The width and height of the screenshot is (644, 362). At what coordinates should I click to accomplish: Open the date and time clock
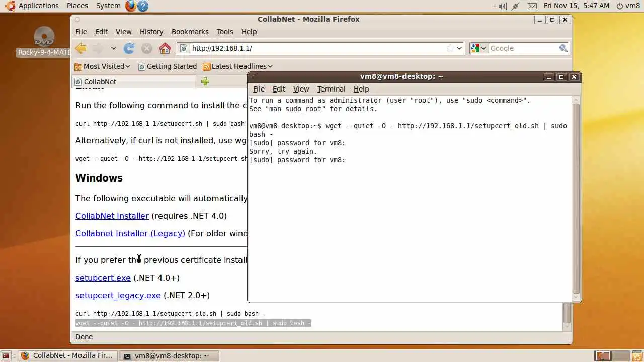click(577, 6)
